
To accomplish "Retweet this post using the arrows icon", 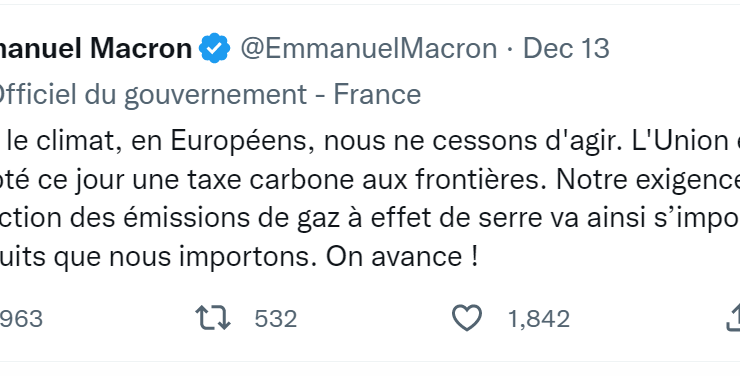I will click(213, 318).
